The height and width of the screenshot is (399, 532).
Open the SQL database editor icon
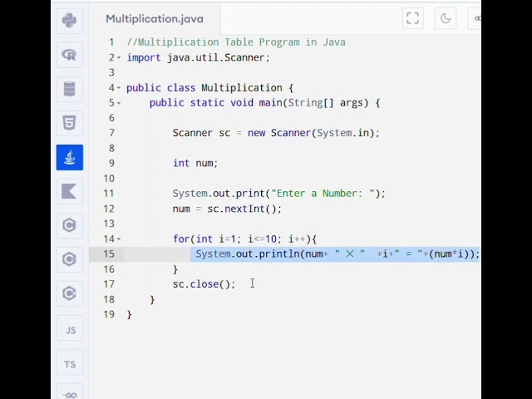point(70,89)
